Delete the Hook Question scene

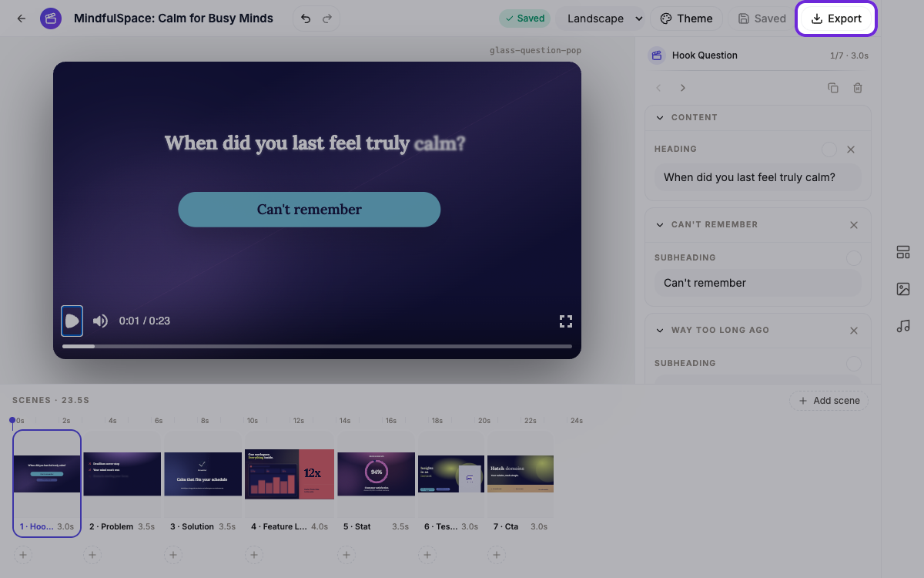tap(858, 88)
